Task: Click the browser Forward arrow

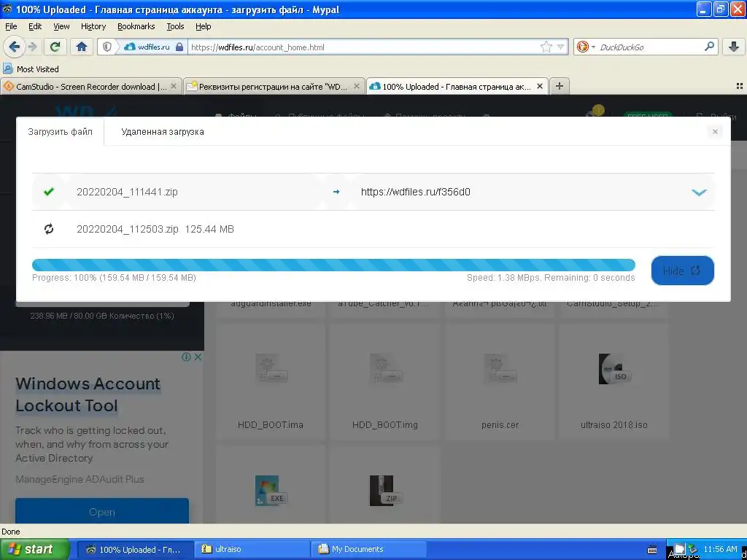Action: pyautogui.click(x=33, y=47)
